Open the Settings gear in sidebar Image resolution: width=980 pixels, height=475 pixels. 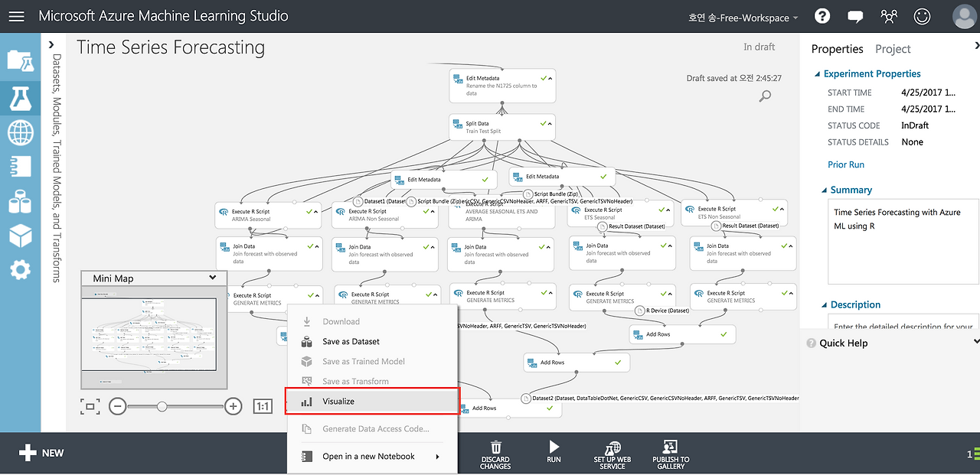click(20, 269)
